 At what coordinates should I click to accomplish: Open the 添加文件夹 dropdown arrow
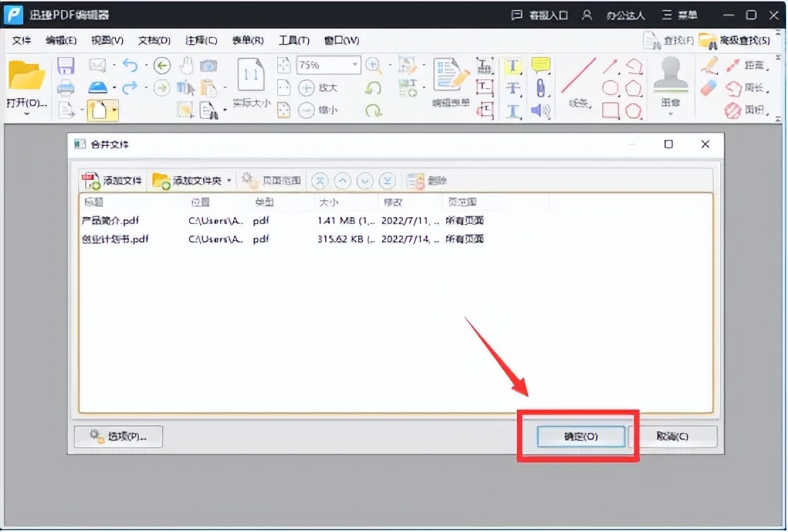[x=229, y=181]
